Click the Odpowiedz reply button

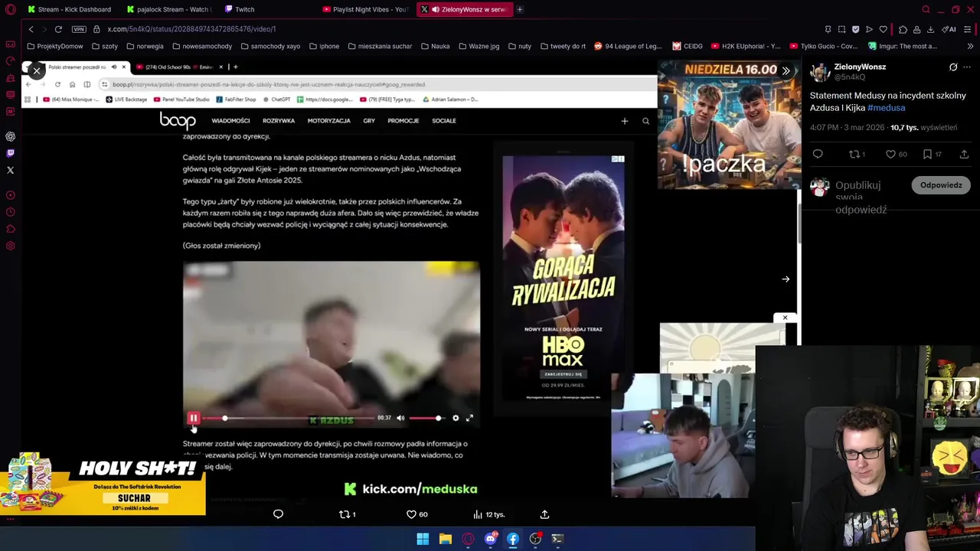tap(941, 185)
